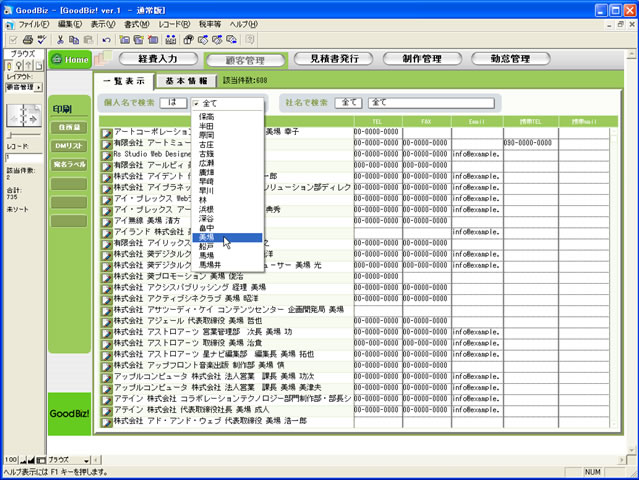Click the copy icon in the toolbar
This screenshot has height=480, width=639.
coord(75,40)
